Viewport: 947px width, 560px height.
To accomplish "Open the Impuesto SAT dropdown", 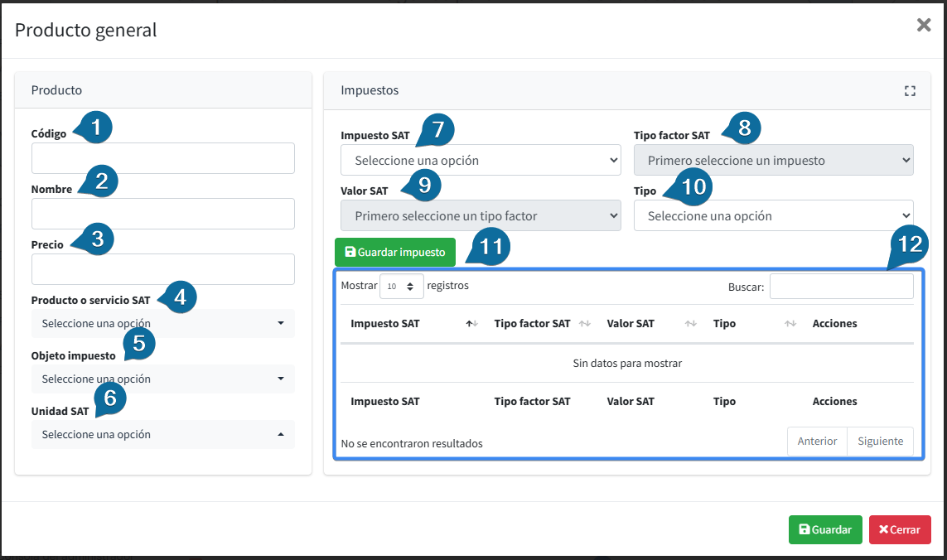I will [x=481, y=161].
